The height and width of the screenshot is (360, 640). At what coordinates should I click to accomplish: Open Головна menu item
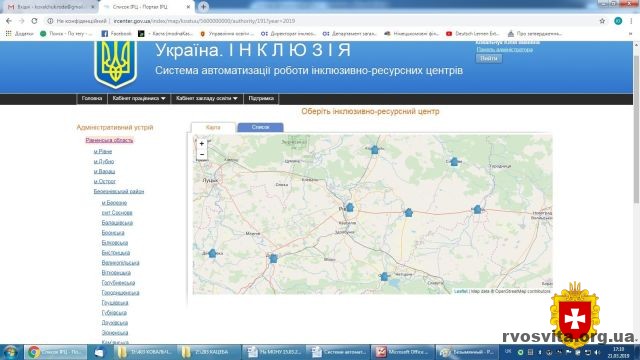92,98
